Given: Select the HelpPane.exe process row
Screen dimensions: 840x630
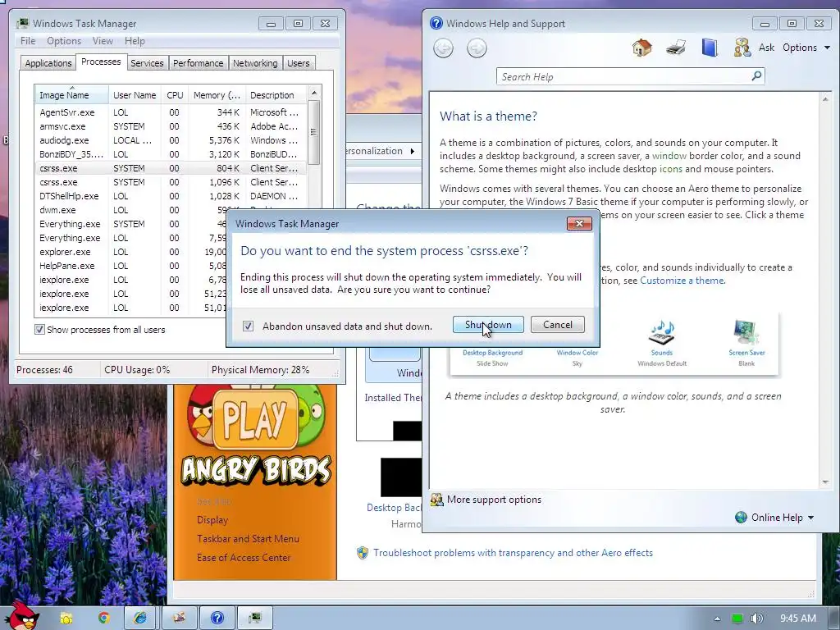Looking at the screenshot, I should [x=130, y=266].
